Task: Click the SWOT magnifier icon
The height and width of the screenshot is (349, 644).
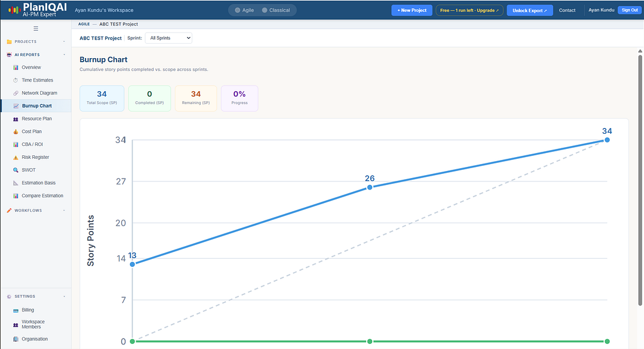Action: [x=16, y=170]
